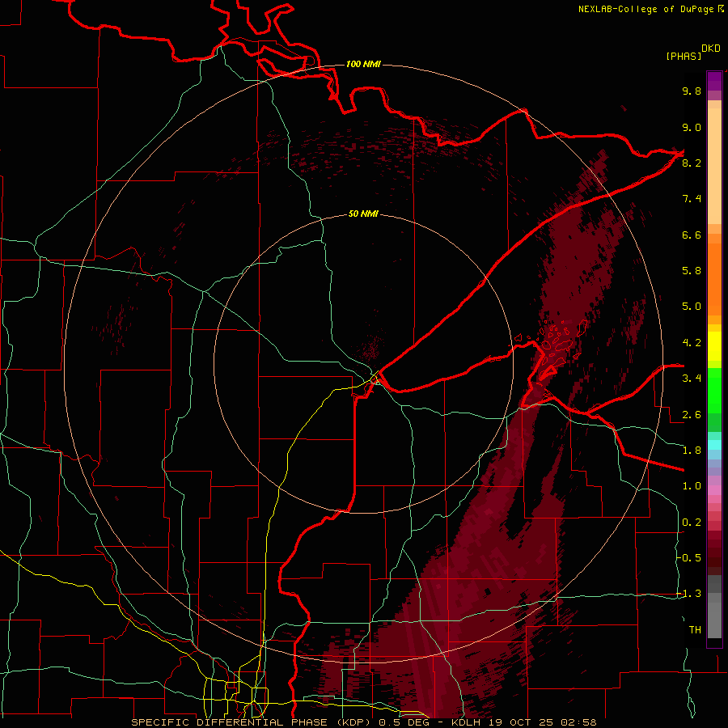This screenshot has width=728, height=728.
Task: Click the 8.2 legend value
Action: pyautogui.click(x=692, y=163)
